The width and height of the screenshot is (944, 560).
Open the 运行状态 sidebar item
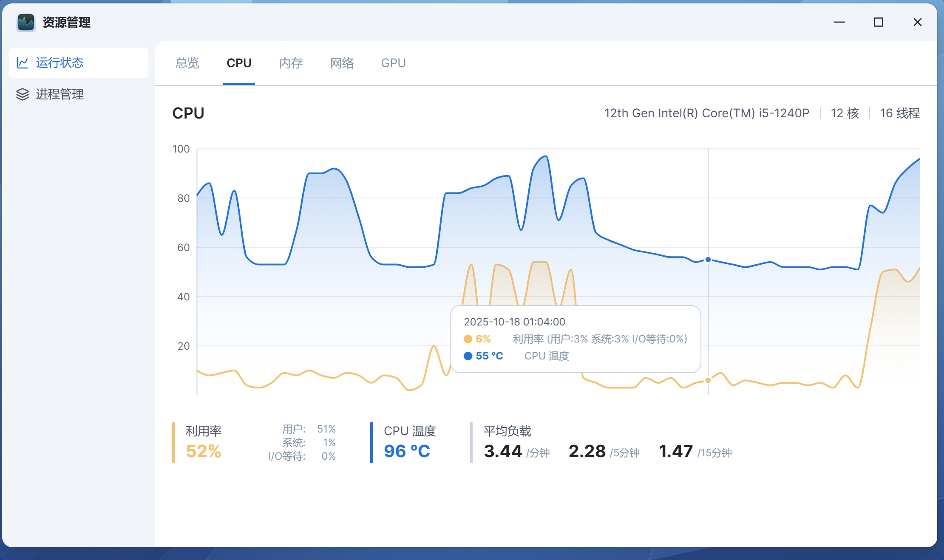(60, 63)
